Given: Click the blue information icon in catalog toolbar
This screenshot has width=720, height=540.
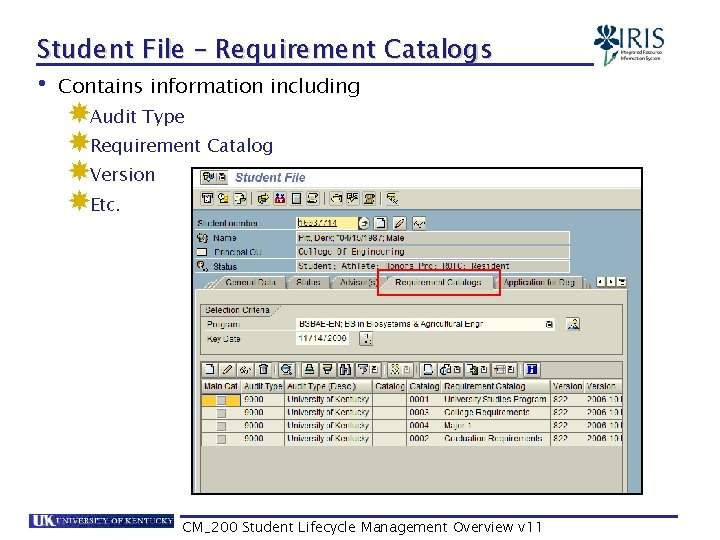Looking at the screenshot, I should [x=532, y=369].
